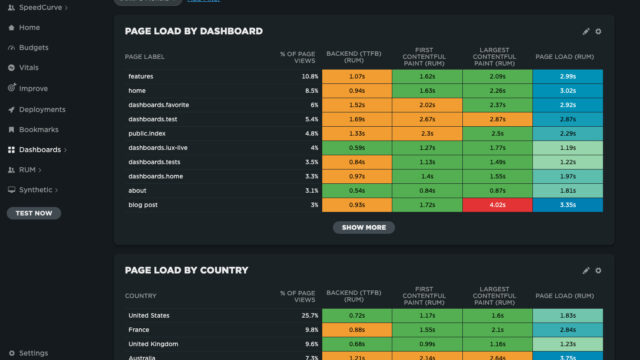
Task: Expand the SpeedCurve chevron
Action: (67, 8)
